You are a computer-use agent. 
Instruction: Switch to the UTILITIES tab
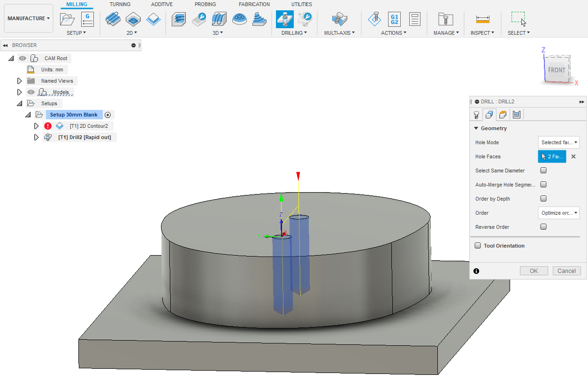[302, 4]
